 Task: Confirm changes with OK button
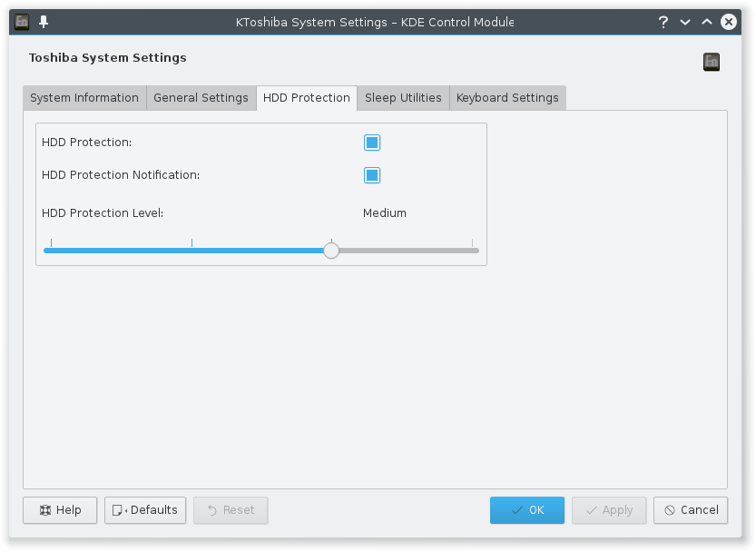point(527,510)
